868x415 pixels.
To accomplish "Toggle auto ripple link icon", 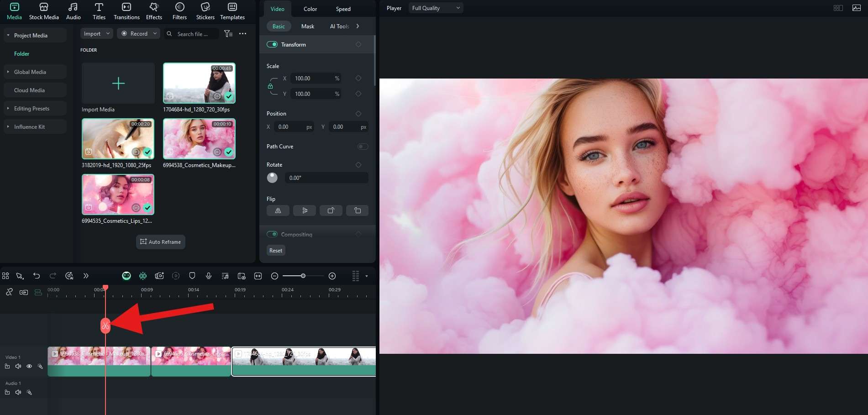I will click(24, 292).
